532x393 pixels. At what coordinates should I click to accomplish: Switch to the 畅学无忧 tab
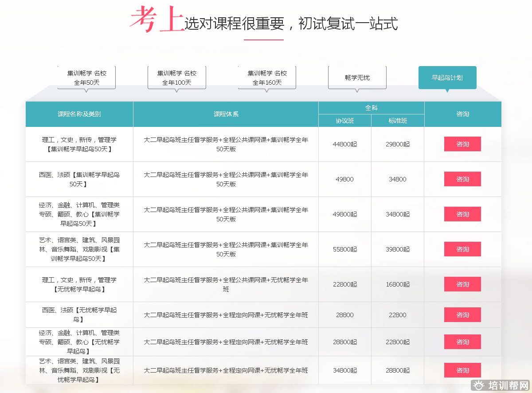357,78
